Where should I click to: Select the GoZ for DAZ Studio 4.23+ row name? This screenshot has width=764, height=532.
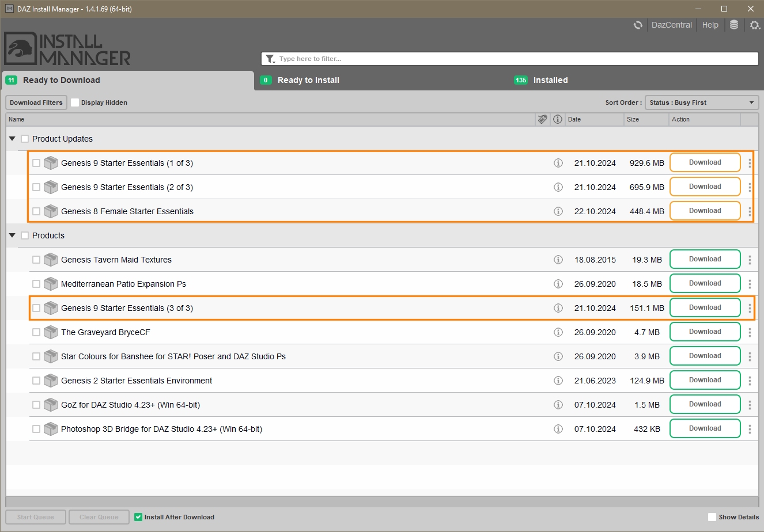(131, 405)
